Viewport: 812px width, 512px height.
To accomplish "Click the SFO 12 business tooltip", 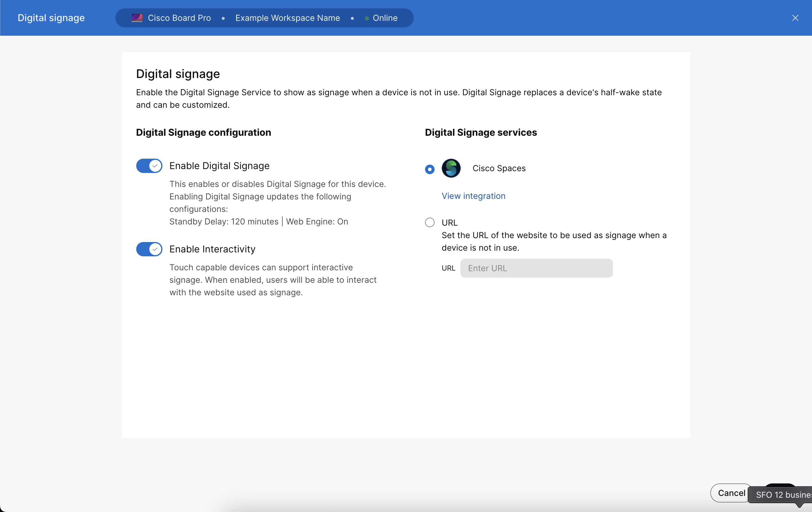I will [782, 494].
